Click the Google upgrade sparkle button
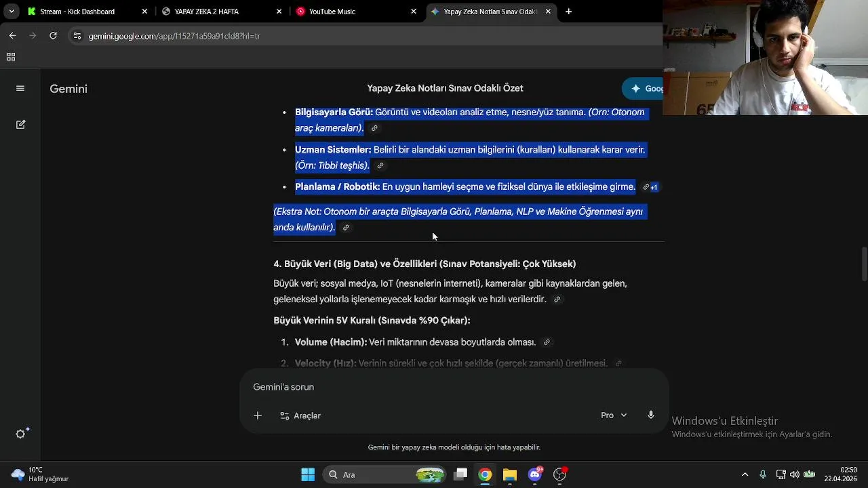Viewport: 868px width, 488px height. [x=643, y=89]
